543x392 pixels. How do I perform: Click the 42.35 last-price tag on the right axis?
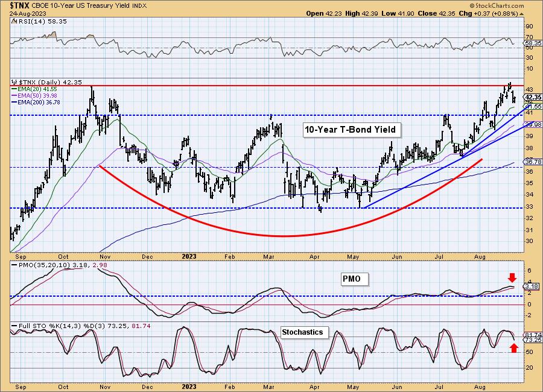(533, 97)
